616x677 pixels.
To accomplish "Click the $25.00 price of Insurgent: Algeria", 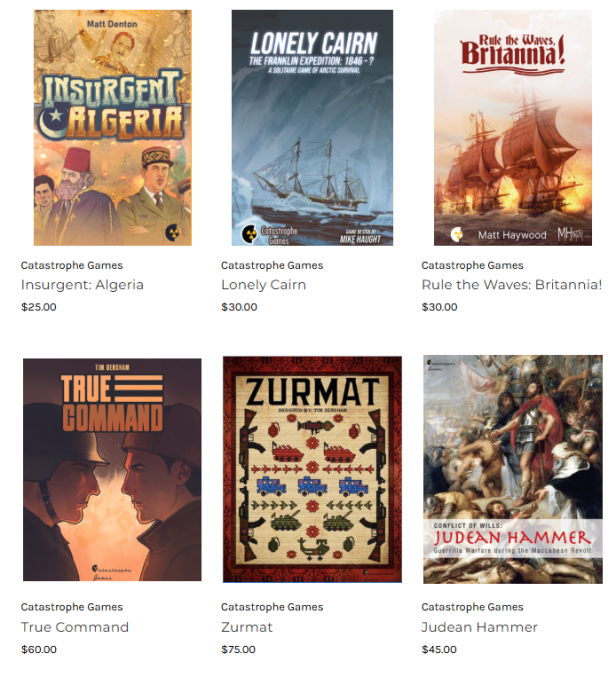I will pyautogui.click(x=39, y=307).
